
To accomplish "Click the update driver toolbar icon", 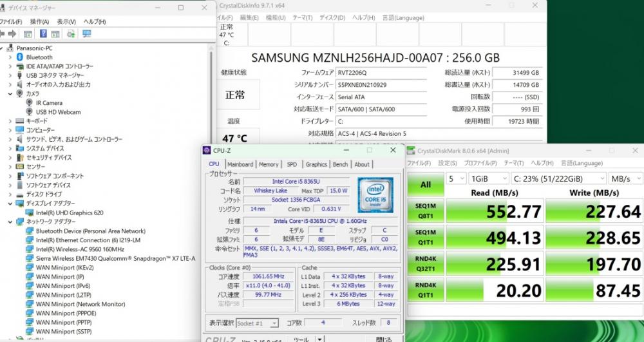I will pyautogui.click(x=71, y=33).
